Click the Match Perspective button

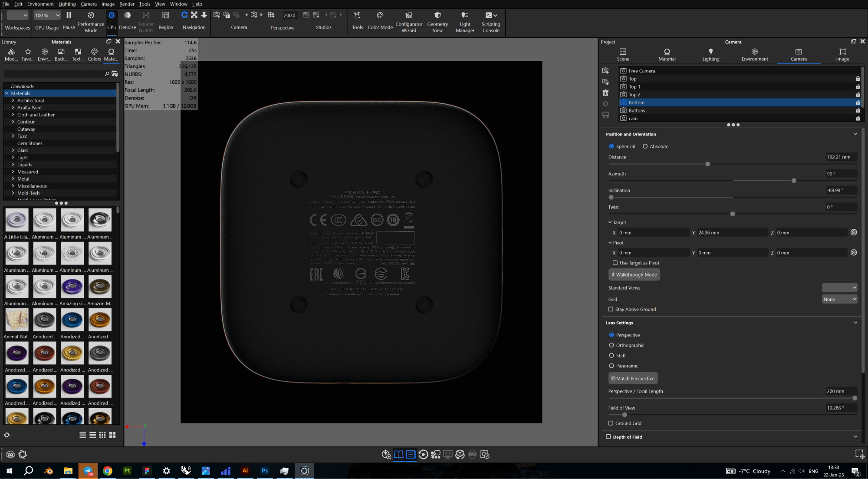[633, 378]
